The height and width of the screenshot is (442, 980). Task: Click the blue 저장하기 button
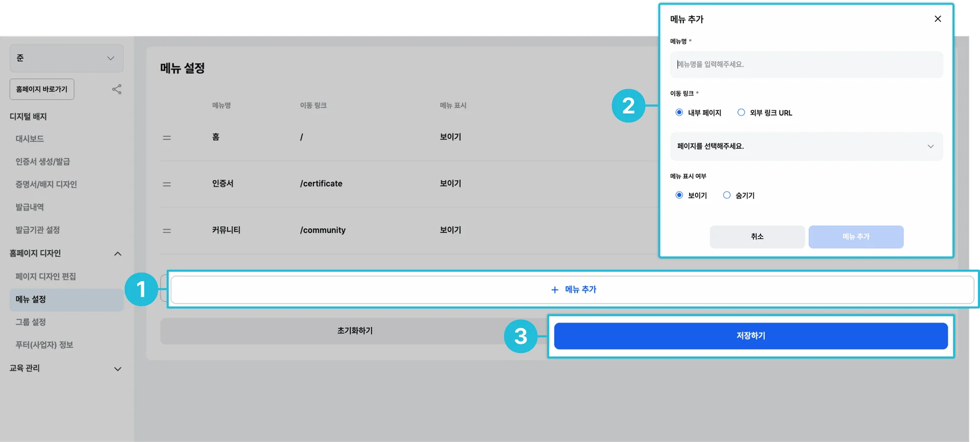(750, 336)
